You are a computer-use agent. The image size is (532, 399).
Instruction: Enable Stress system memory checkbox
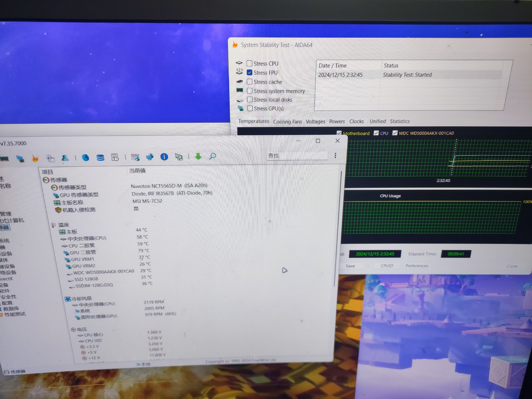tap(250, 91)
